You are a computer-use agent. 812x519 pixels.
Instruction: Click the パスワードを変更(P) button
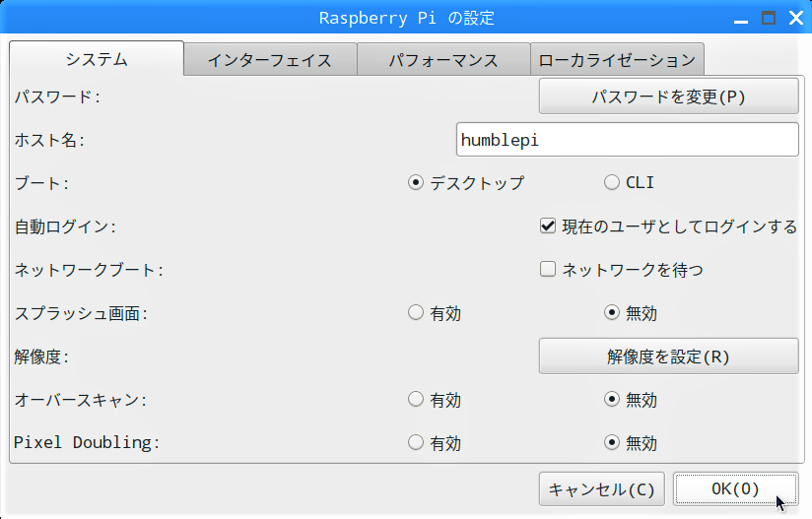point(668,97)
